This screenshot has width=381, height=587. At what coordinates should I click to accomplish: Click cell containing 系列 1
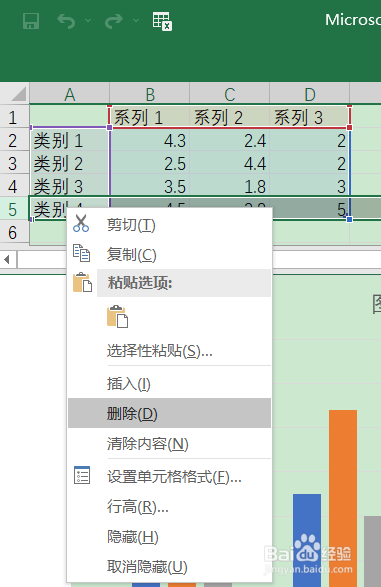pyautogui.click(x=150, y=117)
